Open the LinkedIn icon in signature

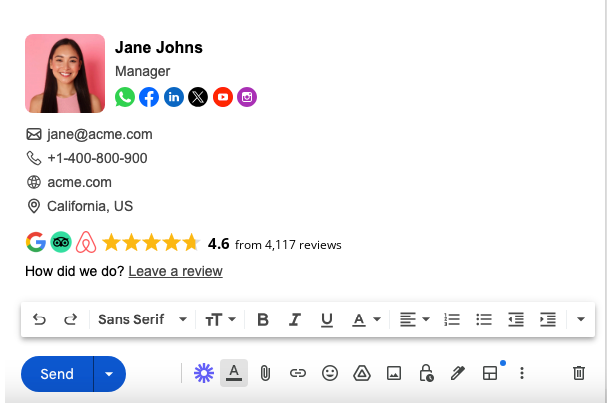click(174, 97)
